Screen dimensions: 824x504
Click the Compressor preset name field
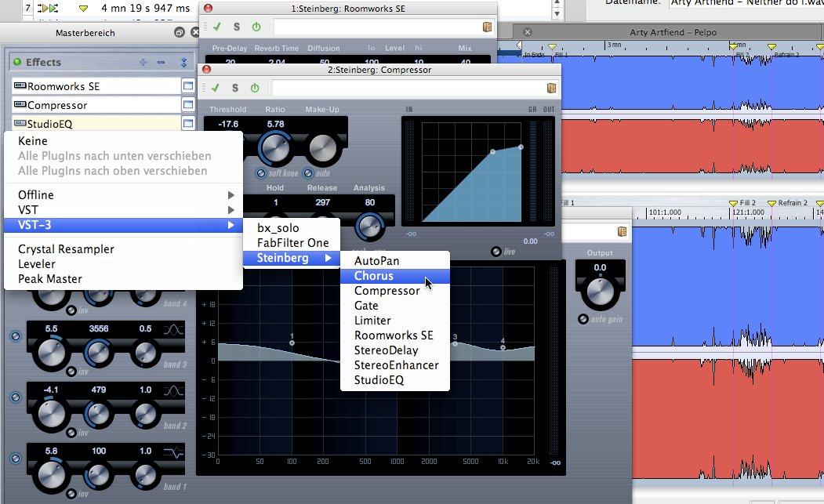(x=408, y=88)
